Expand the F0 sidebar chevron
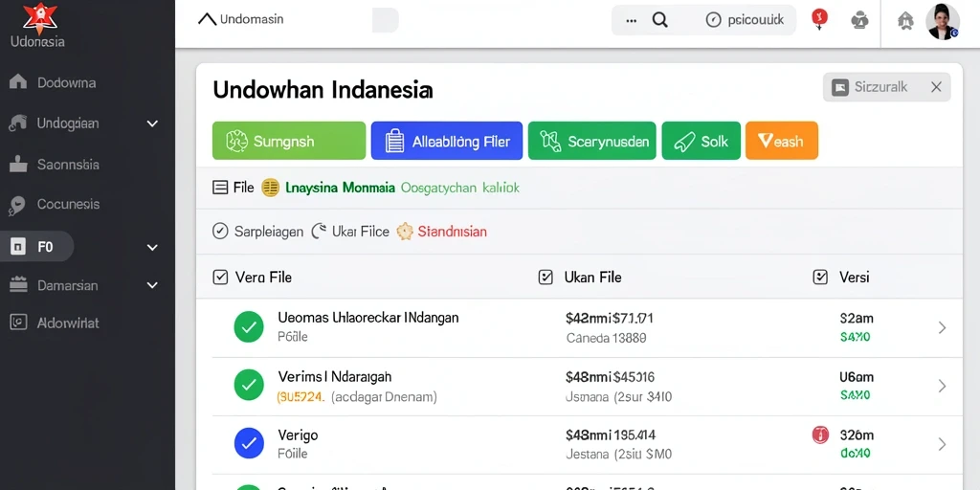Screen dimensions: 980x490 pyautogui.click(x=152, y=248)
